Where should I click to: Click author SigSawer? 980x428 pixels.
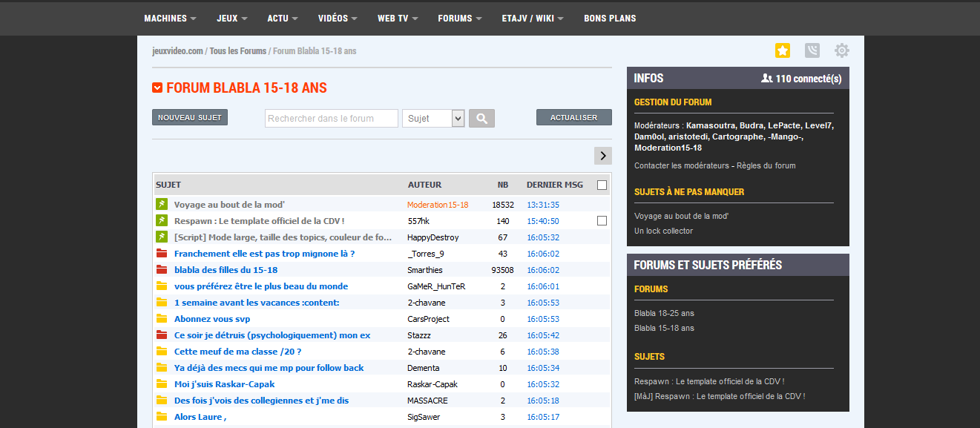point(424,416)
